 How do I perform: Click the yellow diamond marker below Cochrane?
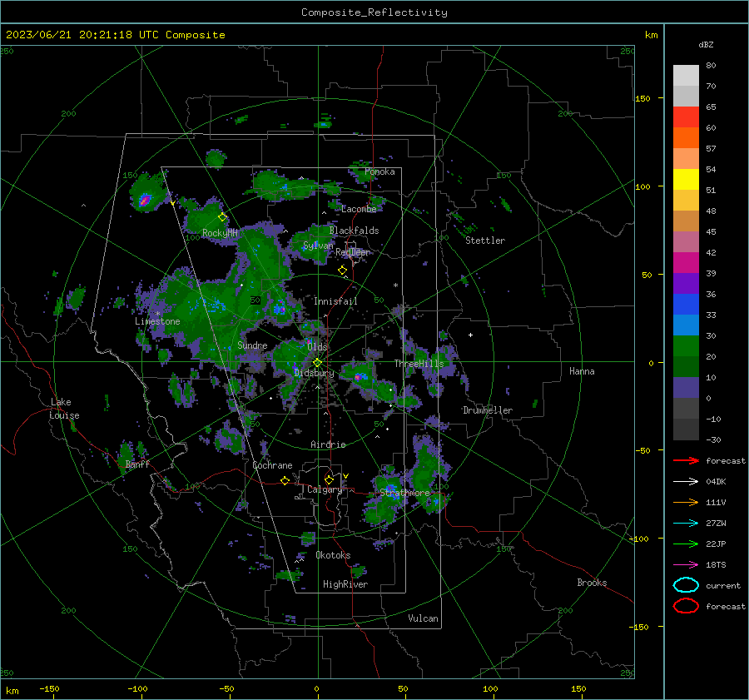pyautogui.click(x=285, y=481)
